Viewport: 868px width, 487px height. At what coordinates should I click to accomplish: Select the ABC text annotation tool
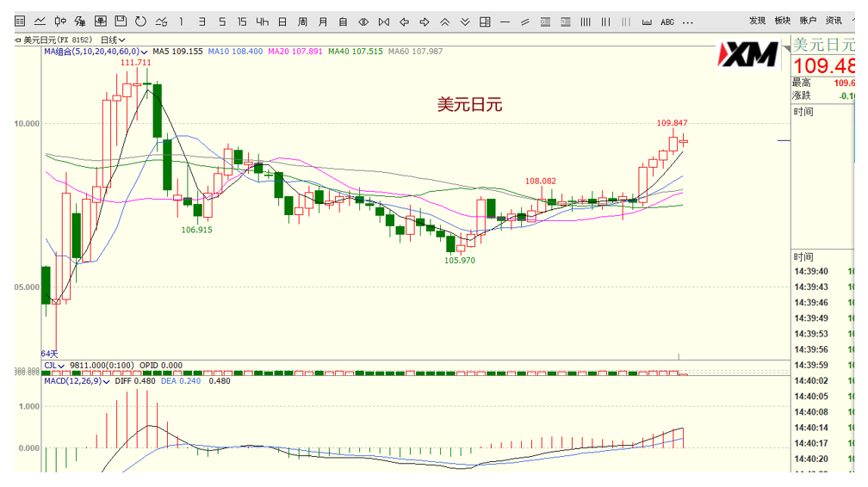(667, 22)
